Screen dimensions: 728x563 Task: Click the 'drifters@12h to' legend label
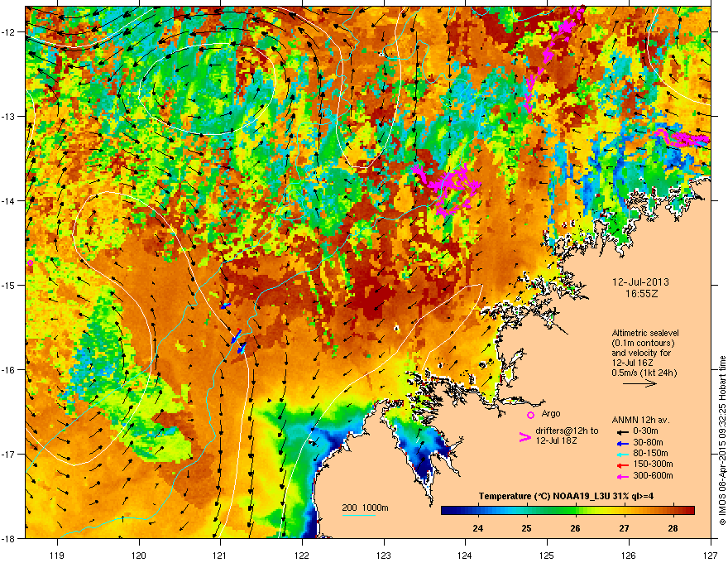point(567,431)
